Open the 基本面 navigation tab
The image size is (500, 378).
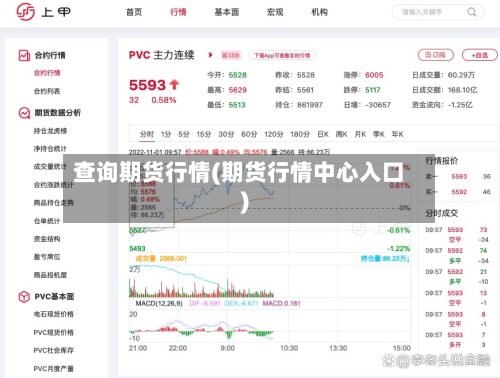click(x=227, y=12)
